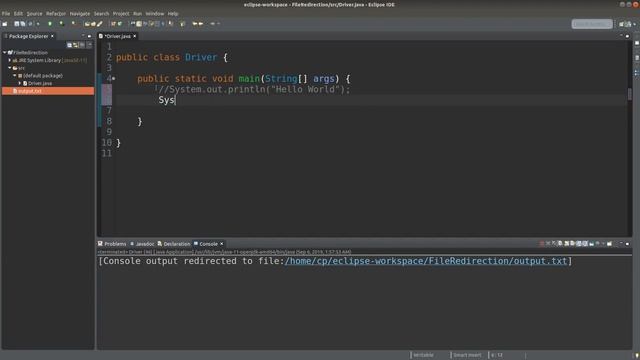Collapse the FileRedirection project node
The height and width of the screenshot is (360, 640).
point(4,52)
